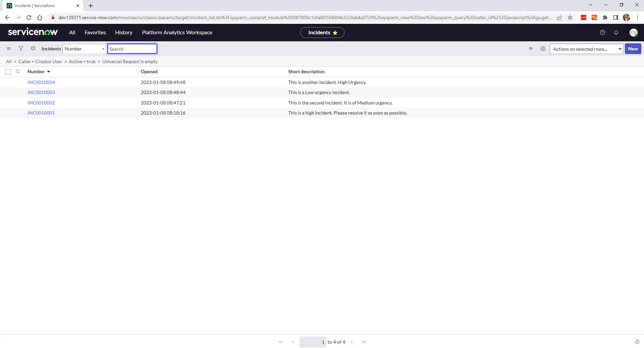Open Actions on selected rows dropdown
The height and width of the screenshot is (348, 644).
[586, 49]
